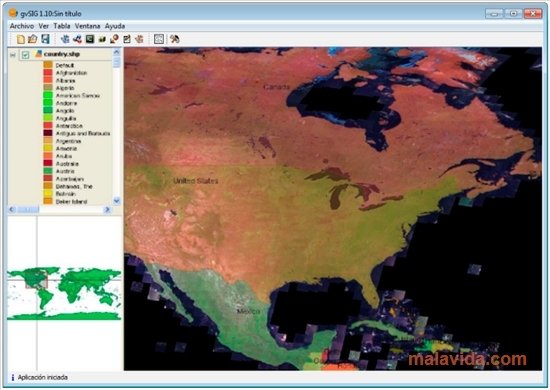The width and height of the screenshot is (550, 390).
Task: Toggle the country.shp layer visibility checkbox
Action: point(25,55)
